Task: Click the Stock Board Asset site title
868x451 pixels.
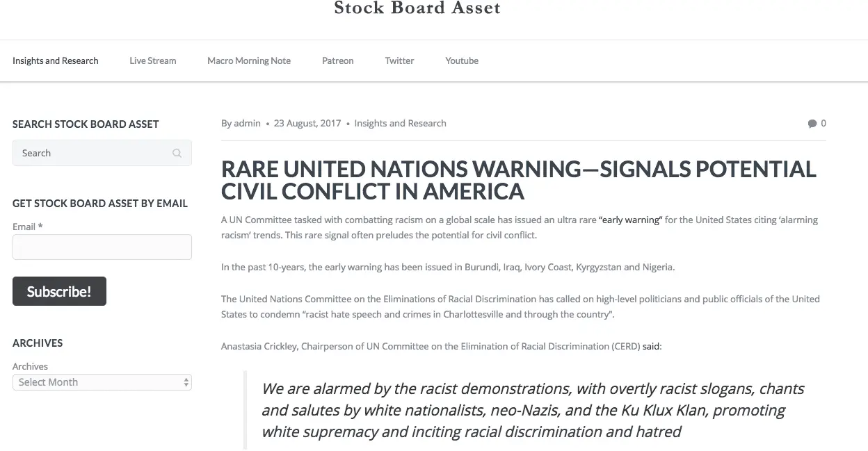Action: pyautogui.click(x=417, y=8)
